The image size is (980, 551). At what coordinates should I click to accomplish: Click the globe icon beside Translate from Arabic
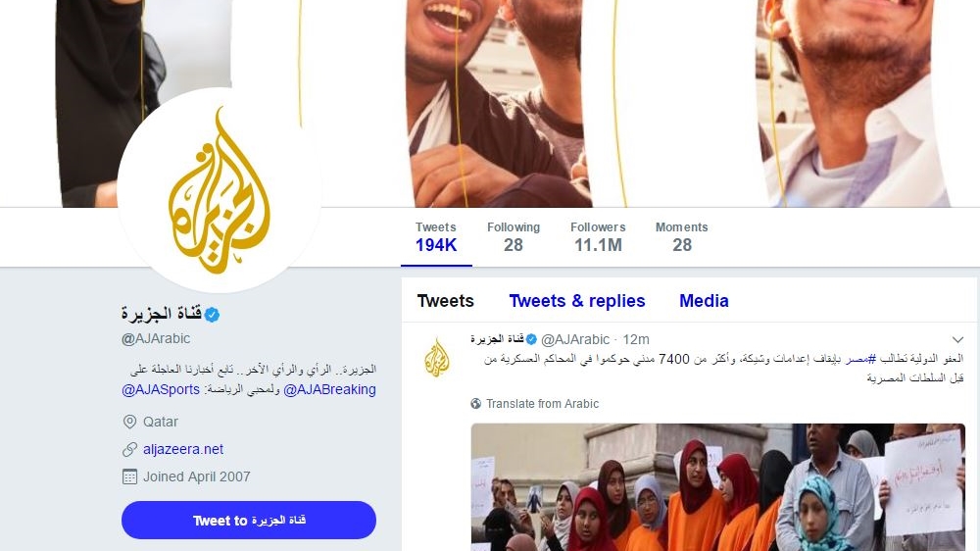pyautogui.click(x=475, y=403)
